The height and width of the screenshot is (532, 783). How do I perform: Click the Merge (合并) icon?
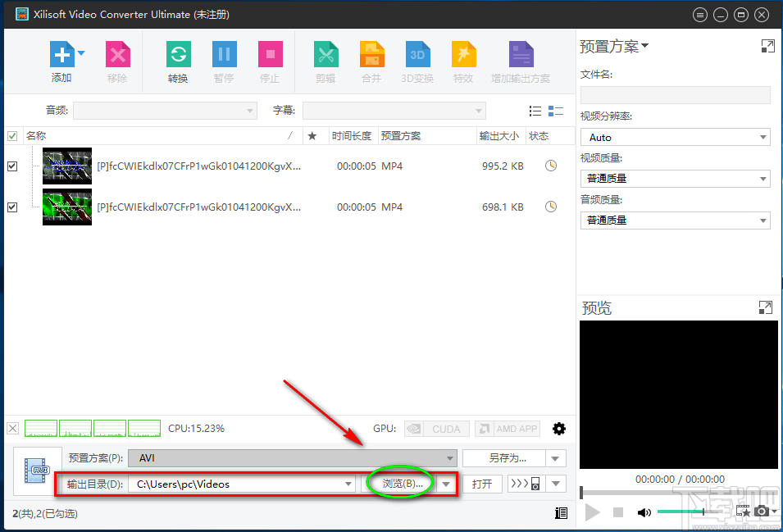click(x=372, y=54)
